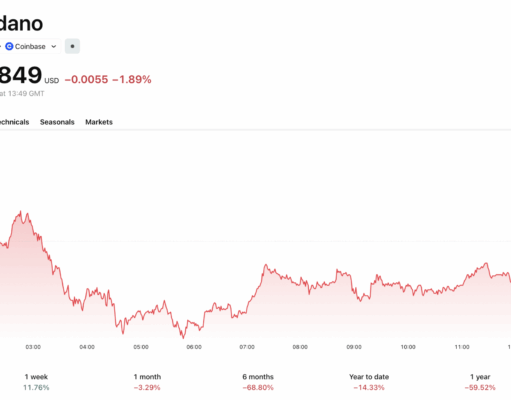
Task: Click the 04:00 time axis label
Action: [87, 347]
